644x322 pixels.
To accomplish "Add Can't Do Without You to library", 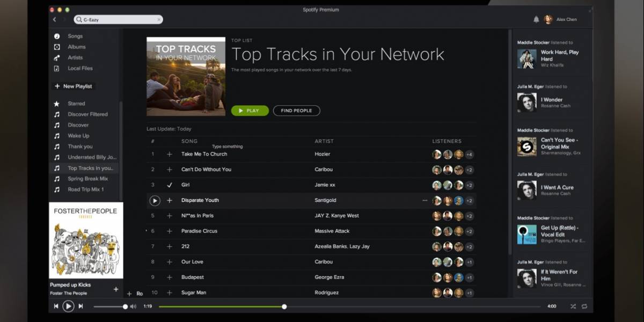I will [170, 170].
